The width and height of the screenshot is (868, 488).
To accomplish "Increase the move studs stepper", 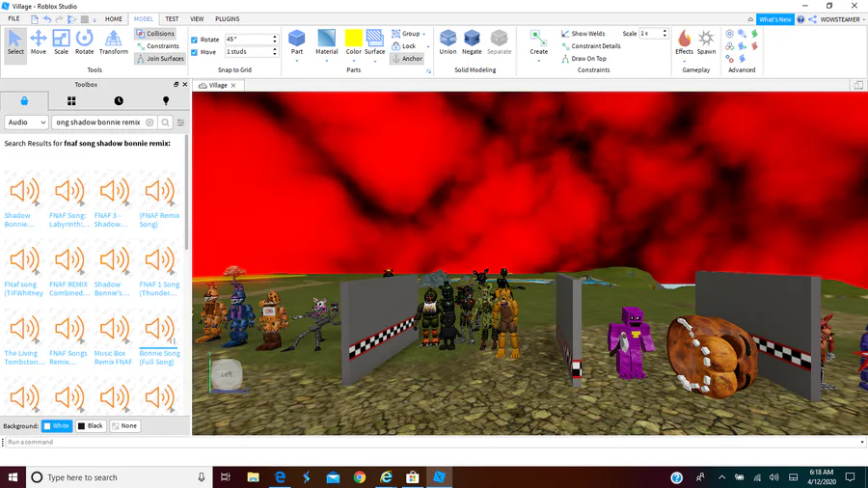I will (x=275, y=49).
